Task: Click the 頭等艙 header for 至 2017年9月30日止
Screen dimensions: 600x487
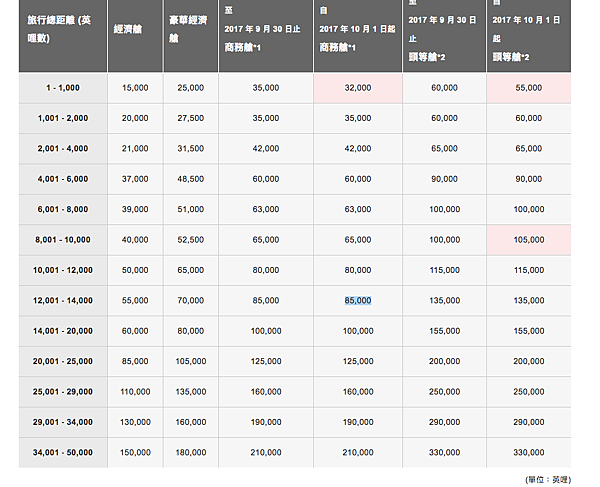Action: point(444,36)
